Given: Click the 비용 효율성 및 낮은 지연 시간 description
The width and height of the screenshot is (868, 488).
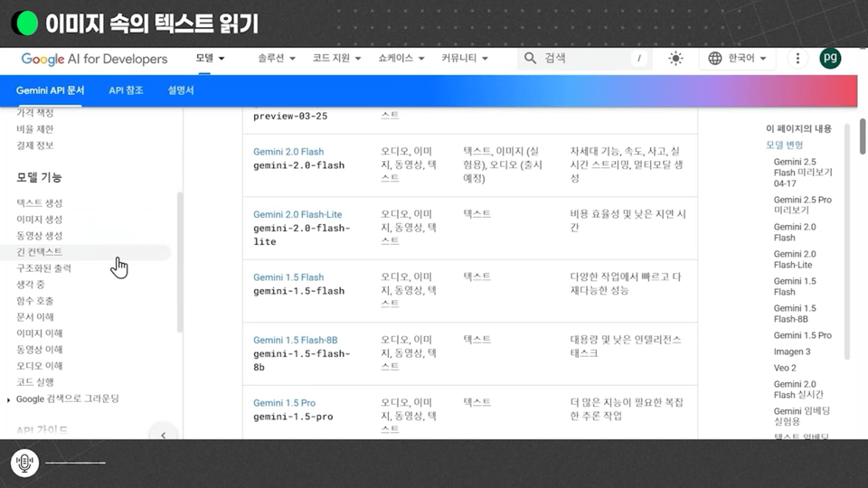Looking at the screenshot, I should (x=627, y=221).
